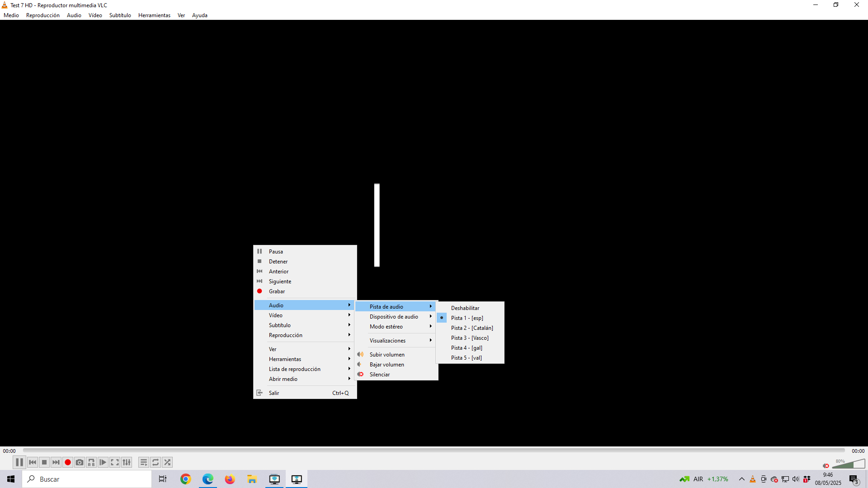Click Bajar volumen in Audio submenu
The image size is (868, 488).
coord(396,365)
